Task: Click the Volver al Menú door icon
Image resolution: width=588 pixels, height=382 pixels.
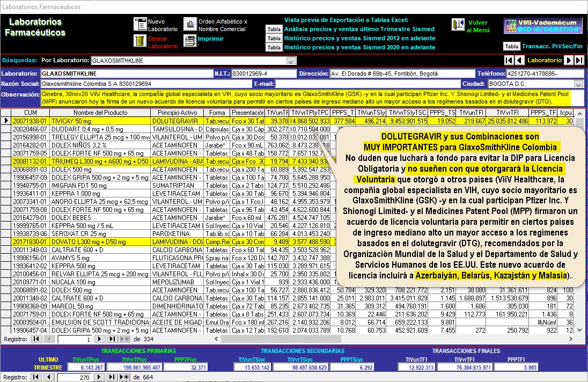Action: pos(458,25)
